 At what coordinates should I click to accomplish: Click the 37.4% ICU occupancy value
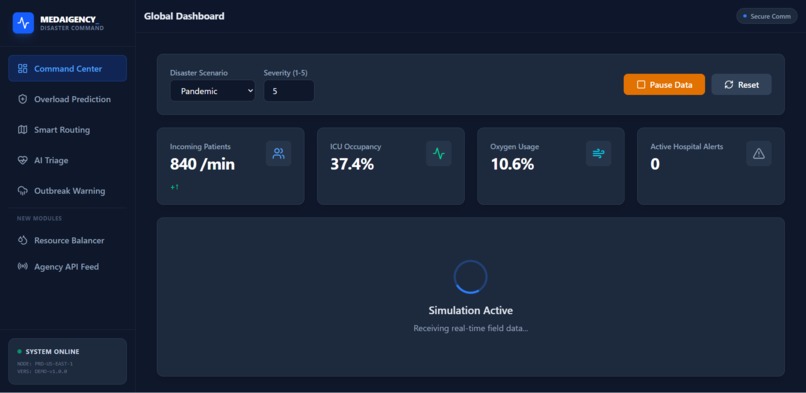(x=352, y=164)
